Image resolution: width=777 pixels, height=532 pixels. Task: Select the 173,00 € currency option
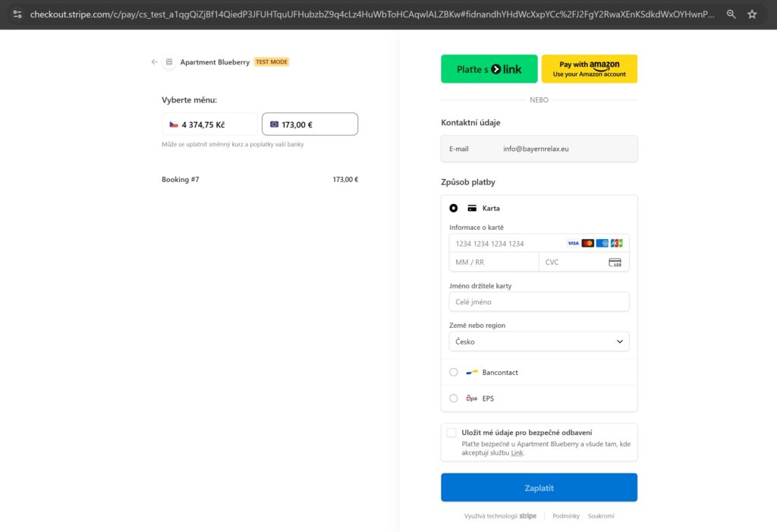(x=310, y=124)
